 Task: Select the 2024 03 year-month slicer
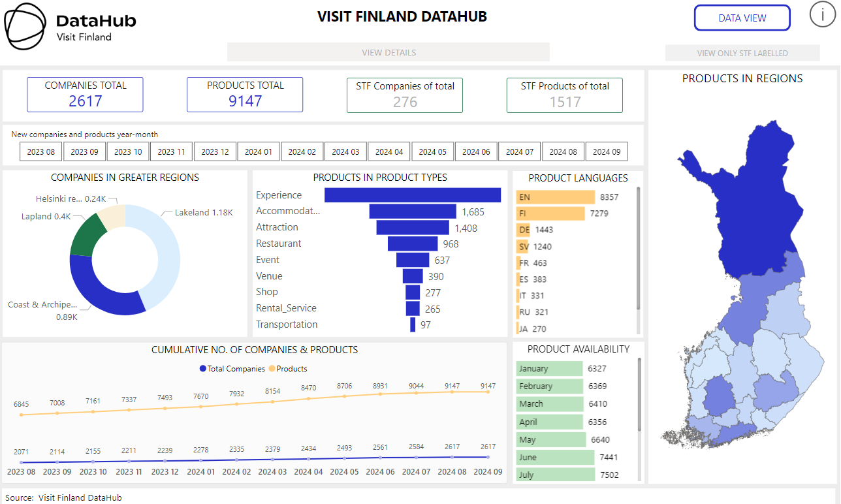(345, 151)
